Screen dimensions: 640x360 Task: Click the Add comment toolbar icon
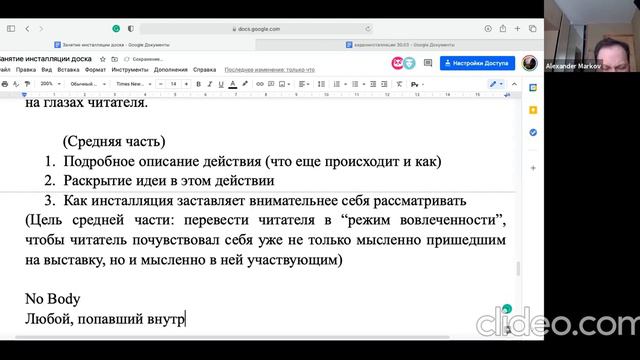tap(271, 84)
